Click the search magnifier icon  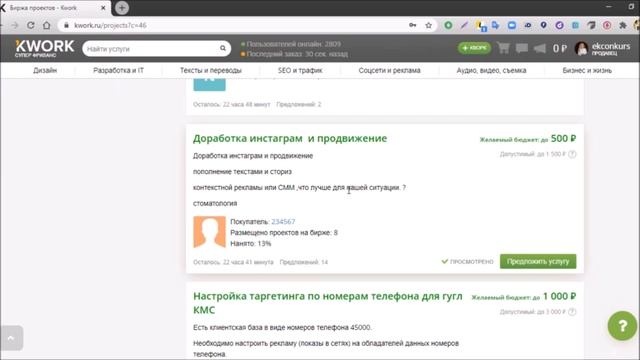(x=223, y=48)
